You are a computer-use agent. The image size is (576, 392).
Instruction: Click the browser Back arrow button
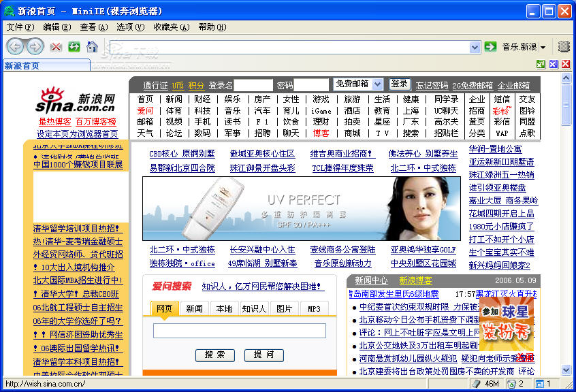coord(15,46)
